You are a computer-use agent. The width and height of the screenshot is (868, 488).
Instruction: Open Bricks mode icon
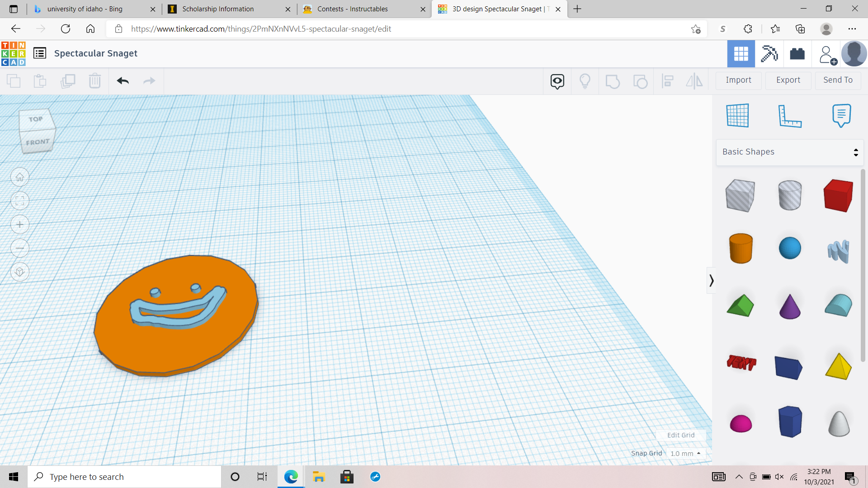pos(797,54)
